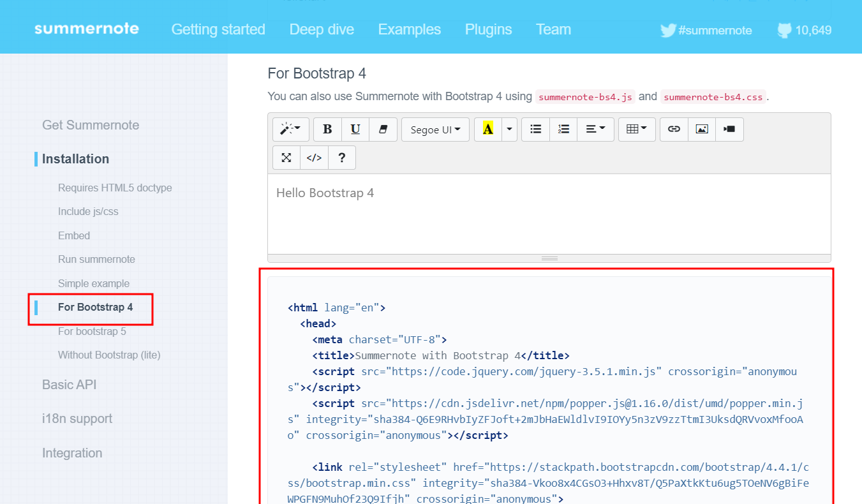The height and width of the screenshot is (504, 862).
Task: Click the eraser remove font style icon
Action: tap(383, 129)
